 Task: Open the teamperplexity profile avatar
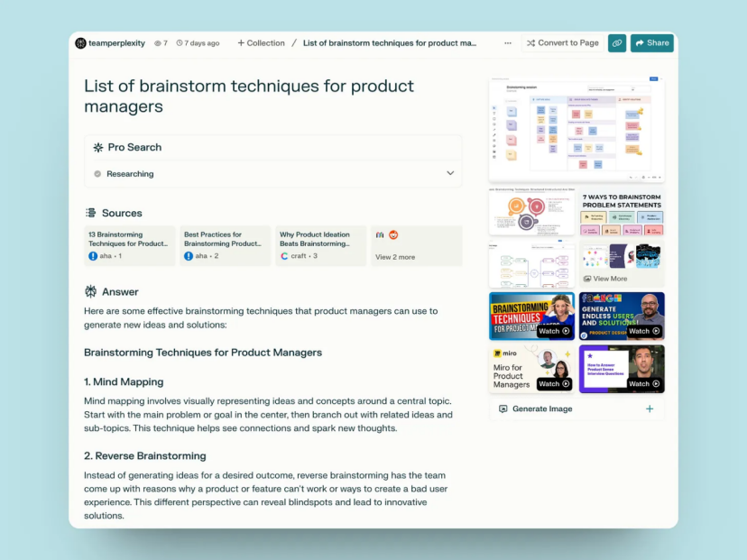[80, 43]
